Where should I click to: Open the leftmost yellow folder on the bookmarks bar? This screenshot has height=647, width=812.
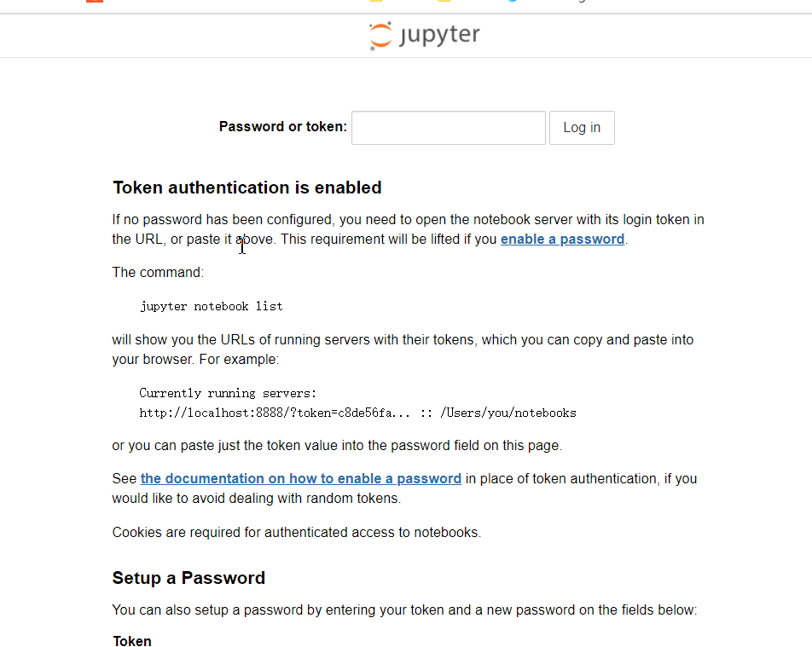pyautogui.click(x=375, y=3)
